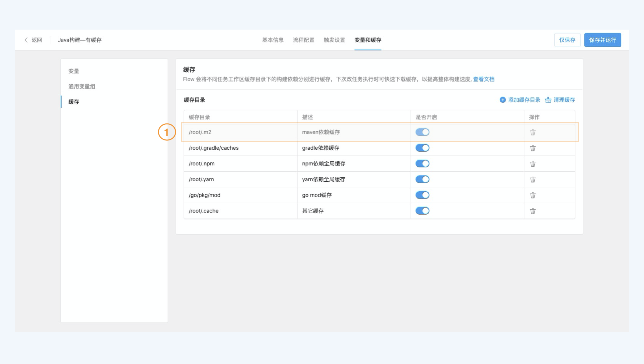Open 变量 in the left sidebar
Screen dimensions: 644x364
click(x=74, y=71)
